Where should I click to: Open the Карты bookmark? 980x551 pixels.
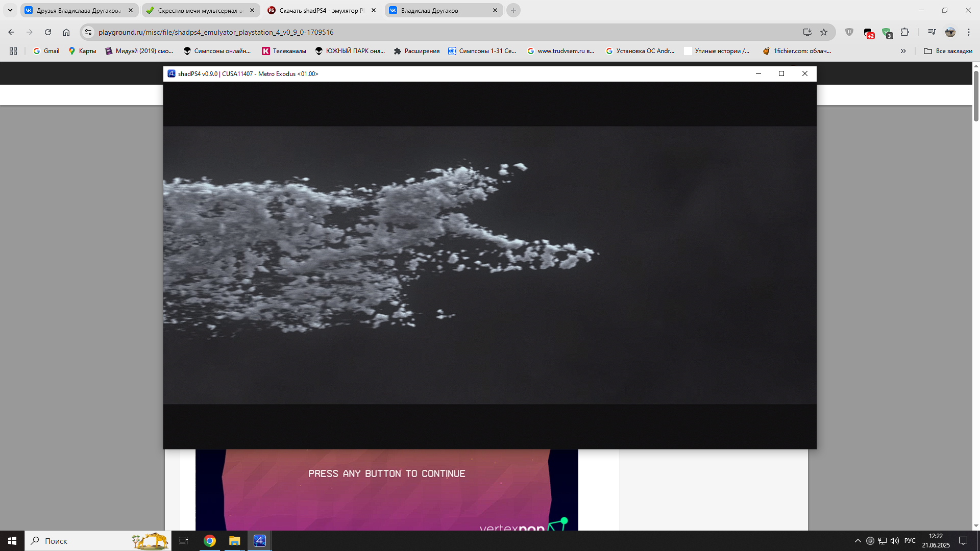83,51
